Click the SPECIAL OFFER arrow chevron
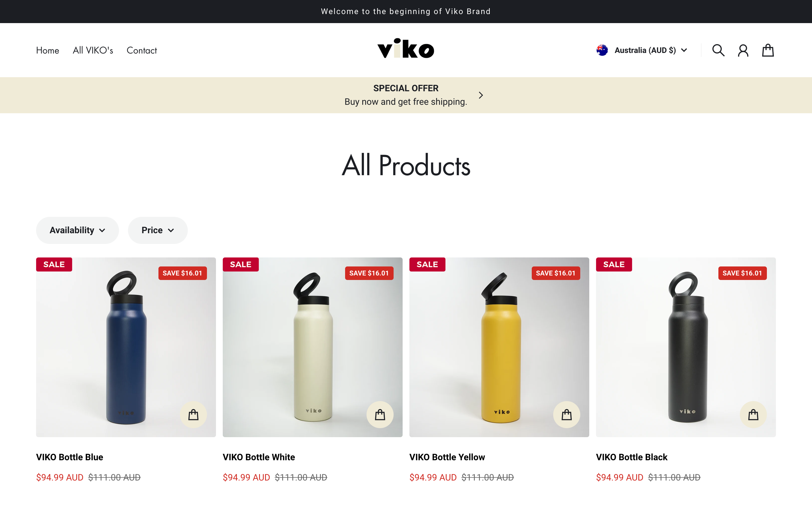The image size is (812, 507). (480, 95)
